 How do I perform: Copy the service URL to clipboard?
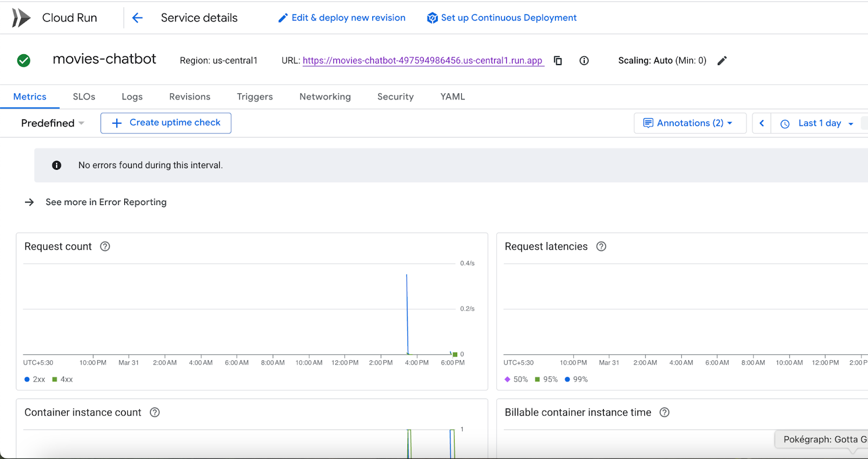coord(558,61)
